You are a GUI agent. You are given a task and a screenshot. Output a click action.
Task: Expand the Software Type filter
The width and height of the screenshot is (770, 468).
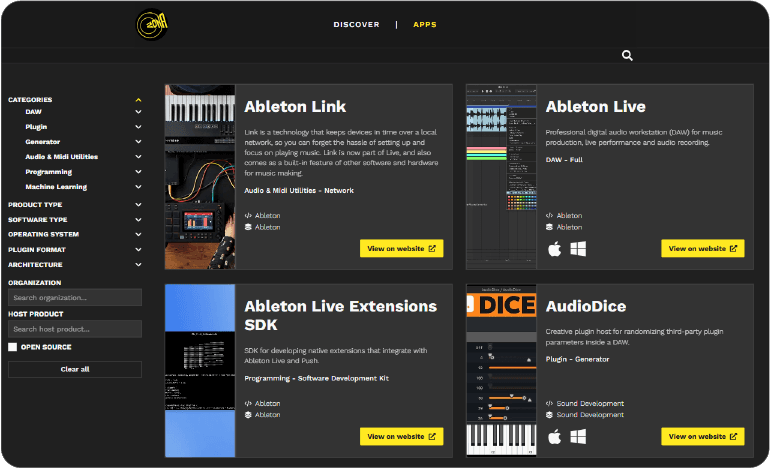pyautogui.click(x=138, y=220)
